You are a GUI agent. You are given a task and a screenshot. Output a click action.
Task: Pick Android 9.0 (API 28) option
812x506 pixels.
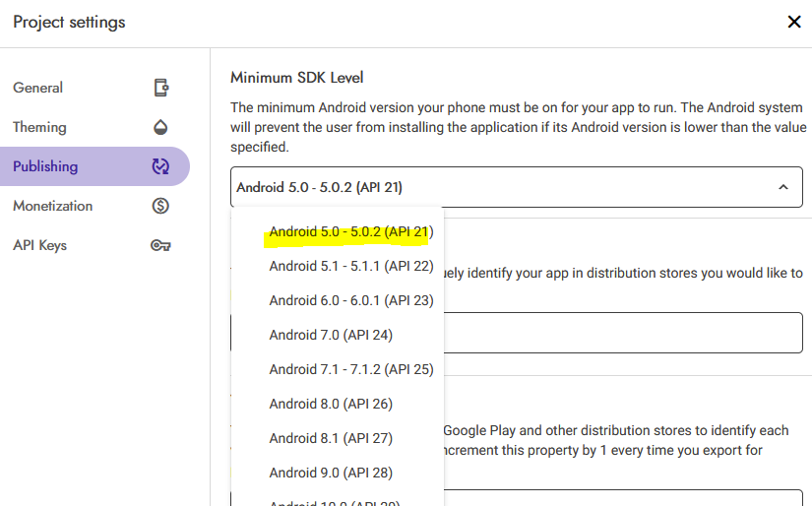331,473
